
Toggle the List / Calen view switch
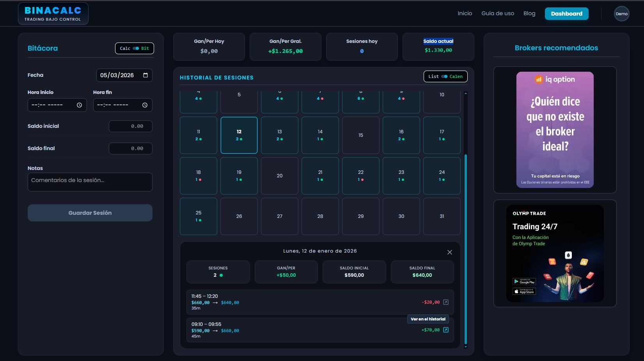(x=444, y=76)
